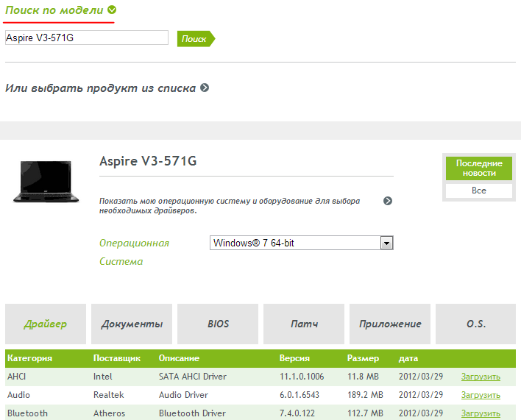Click the model search input field
The image size is (521, 420).
click(x=87, y=38)
